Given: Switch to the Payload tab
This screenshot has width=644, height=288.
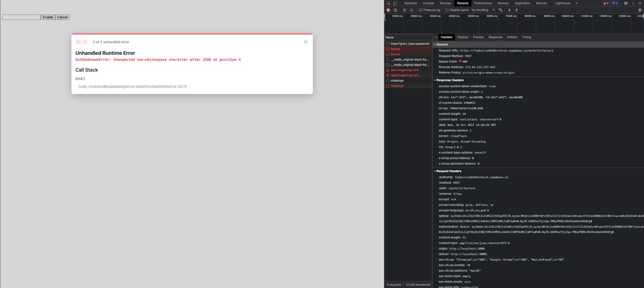Looking at the screenshot, I should coord(463,37).
